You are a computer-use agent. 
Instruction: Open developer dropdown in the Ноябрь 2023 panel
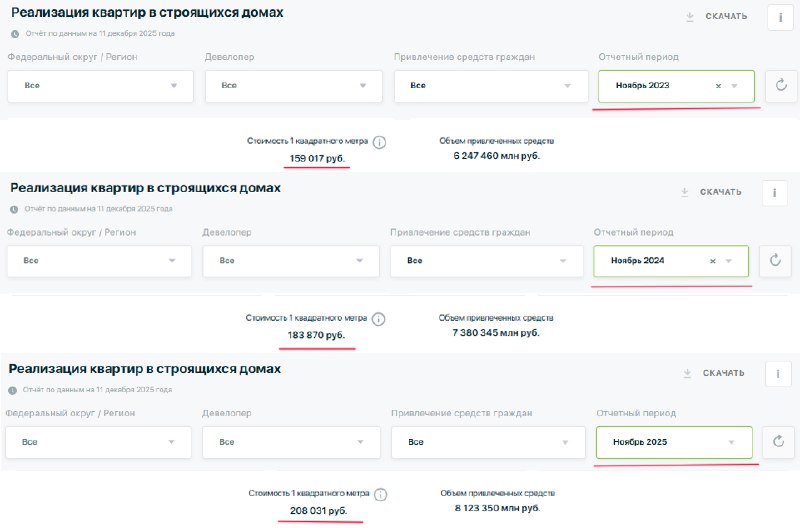tap(294, 86)
